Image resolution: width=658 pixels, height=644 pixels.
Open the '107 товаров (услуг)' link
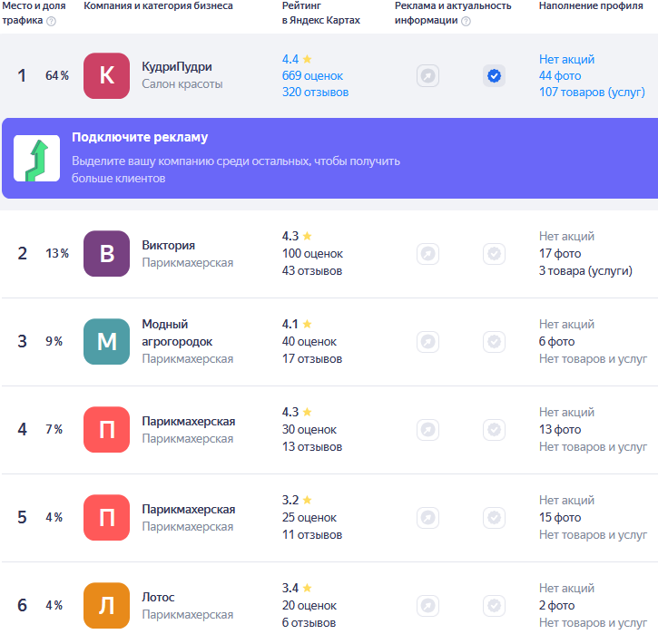point(592,93)
